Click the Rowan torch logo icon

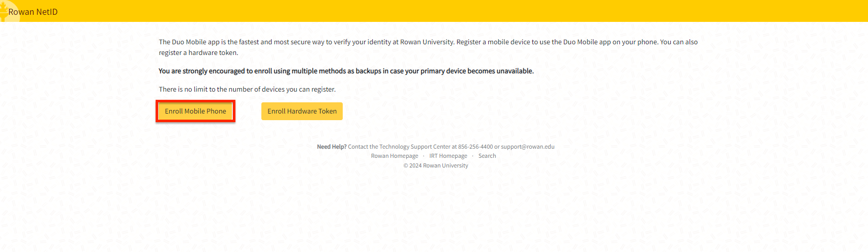click(x=6, y=11)
